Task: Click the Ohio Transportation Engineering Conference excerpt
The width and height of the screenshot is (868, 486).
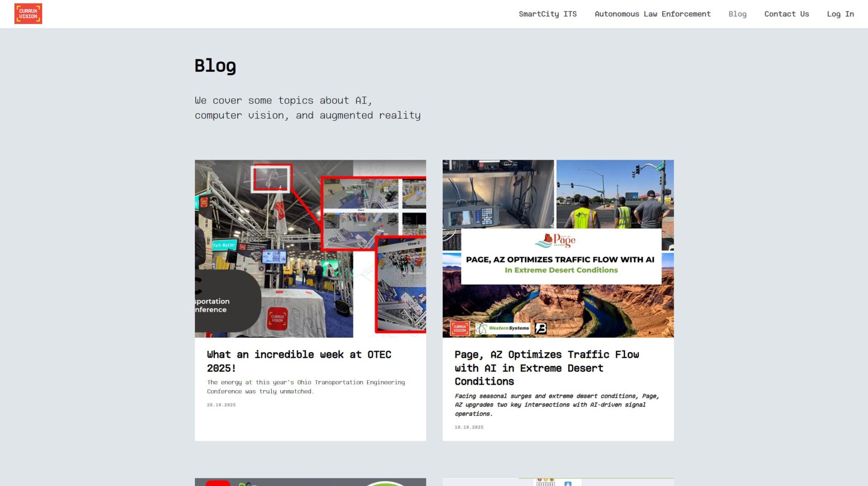Action: coord(306,387)
